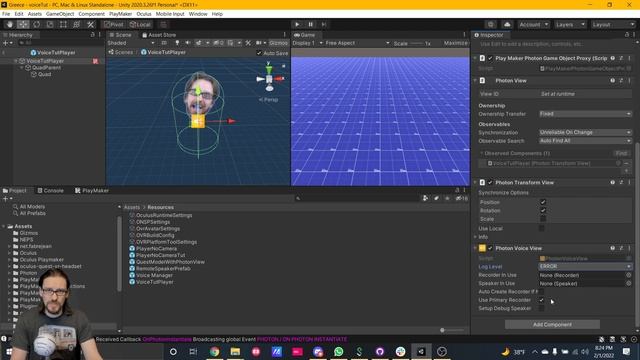Open the Window menu
The height and width of the screenshot is (360, 640).
click(198, 14)
